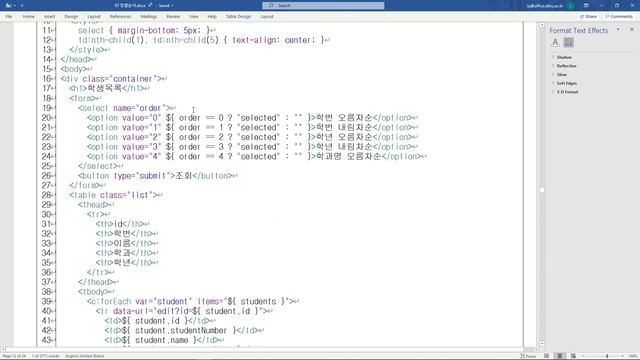This screenshot has height=360, width=640.
Task: Open the References ribbon tab
Action: pyautogui.click(x=120, y=17)
